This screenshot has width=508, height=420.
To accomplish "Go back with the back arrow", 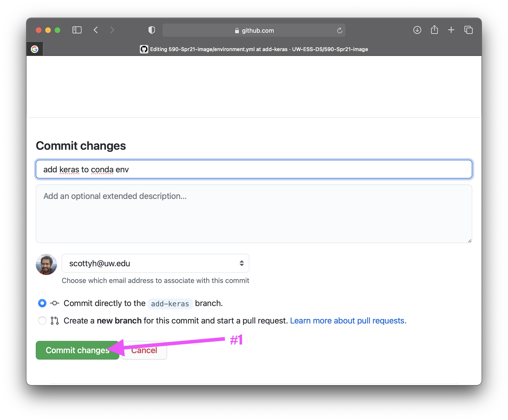I will (x=96, y=30).
